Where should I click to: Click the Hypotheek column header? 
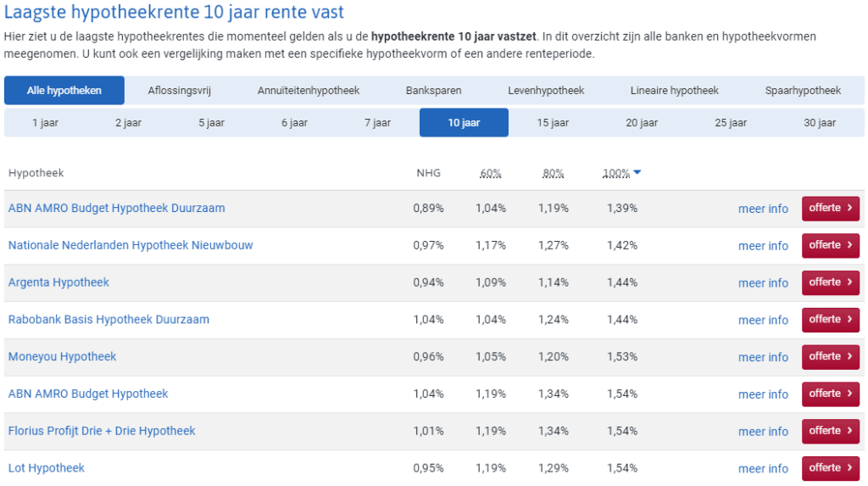(x=36, y=173)
